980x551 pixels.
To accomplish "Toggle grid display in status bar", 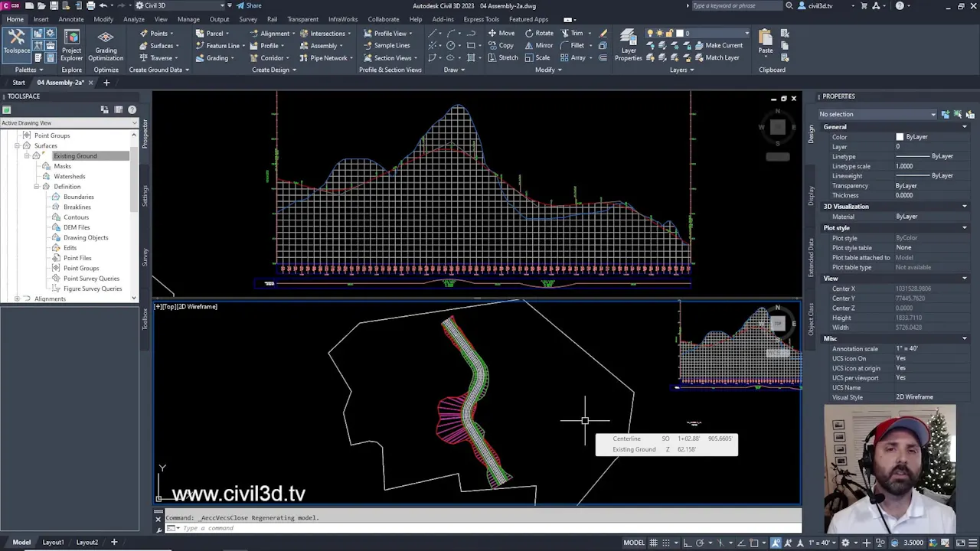I will pyautogui.click(x=653, y=543).
